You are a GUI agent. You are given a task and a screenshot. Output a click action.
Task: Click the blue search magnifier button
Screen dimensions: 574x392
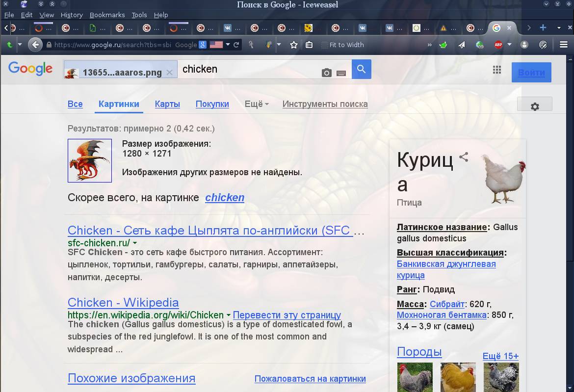(x=361, y=69)
